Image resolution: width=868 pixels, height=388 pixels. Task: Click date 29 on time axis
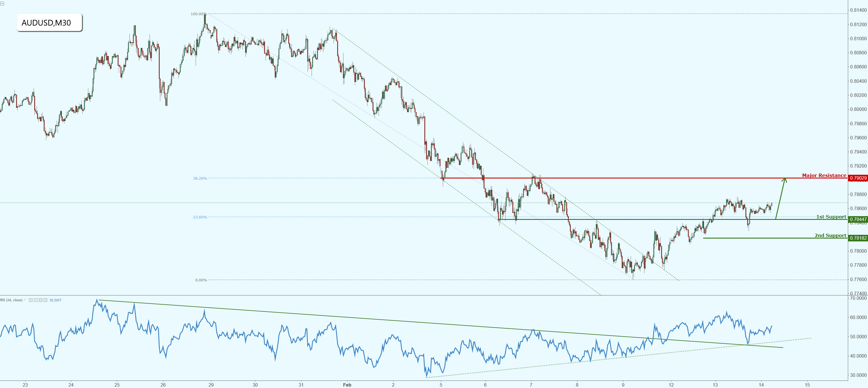tap(211, 385)
